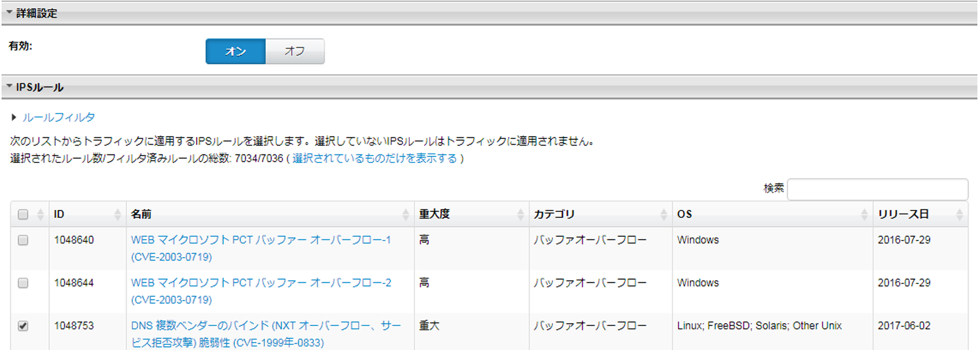Toggle the select-all checkbox in table header
The height and width of the screenshot is (350, 980).
[x=23, y=215]
